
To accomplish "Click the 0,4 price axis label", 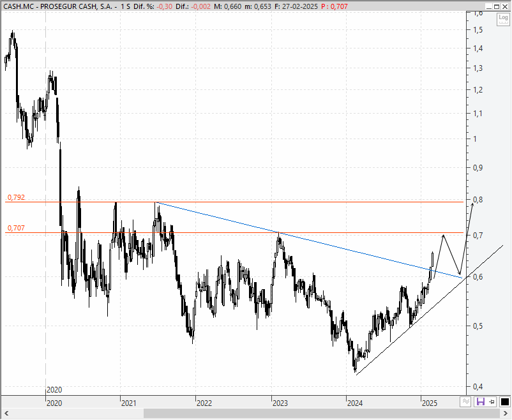I will [x=478, y=386].
